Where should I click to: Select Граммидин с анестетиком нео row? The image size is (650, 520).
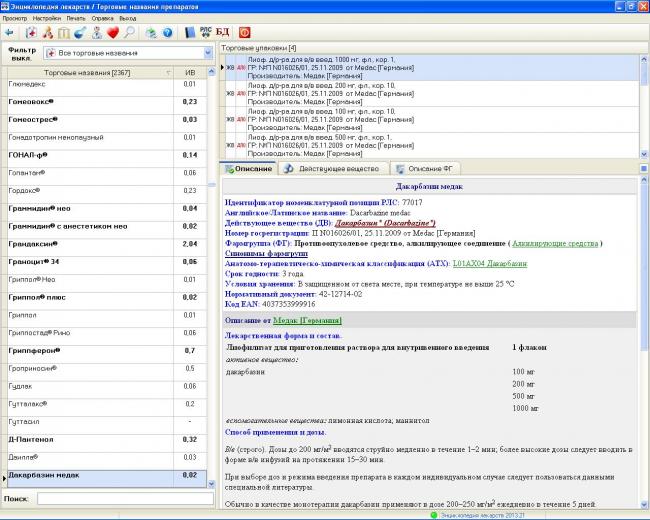tap(107, 230)
